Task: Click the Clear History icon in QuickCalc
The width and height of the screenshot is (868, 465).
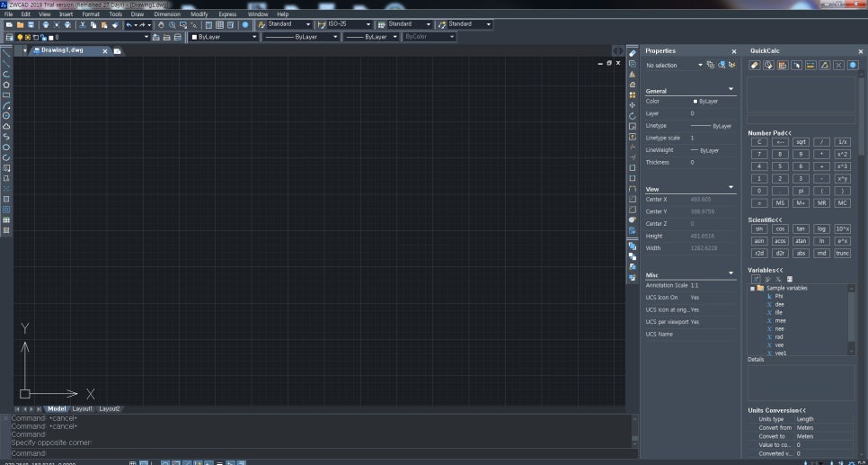Action: click(768, 66)
